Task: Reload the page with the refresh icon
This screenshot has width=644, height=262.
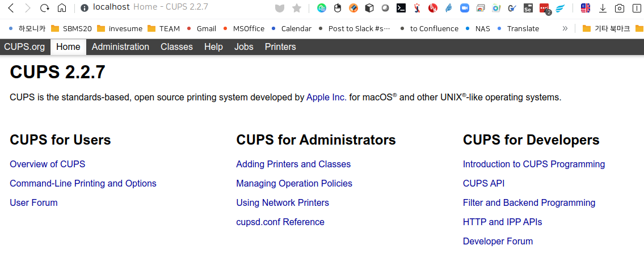Action: pos(45,8)
